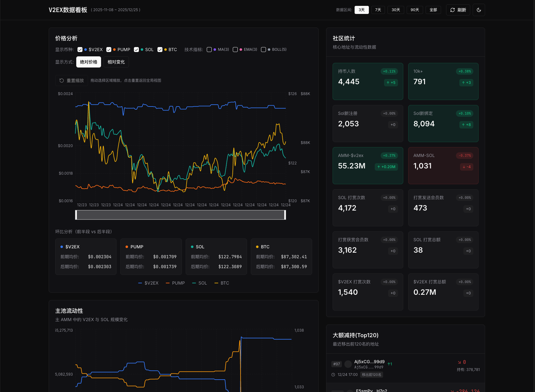Click the refresh 刷新 button
Viewport: 535px width, 392px height.
pos(458,10)
